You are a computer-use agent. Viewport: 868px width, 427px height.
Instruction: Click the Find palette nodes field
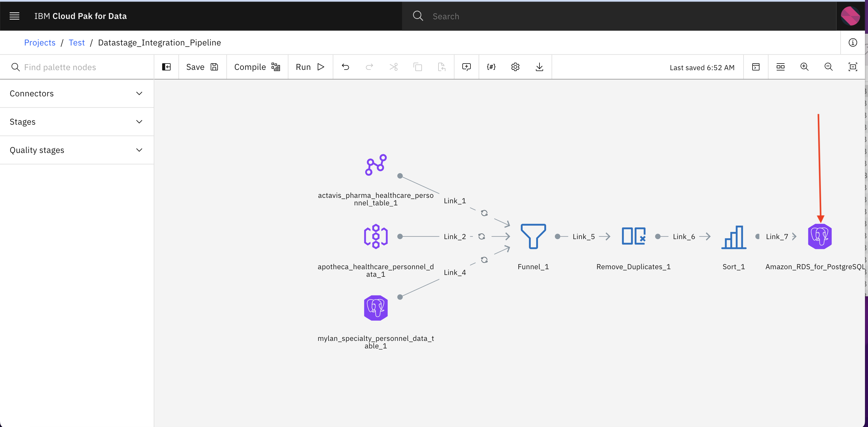77,67
